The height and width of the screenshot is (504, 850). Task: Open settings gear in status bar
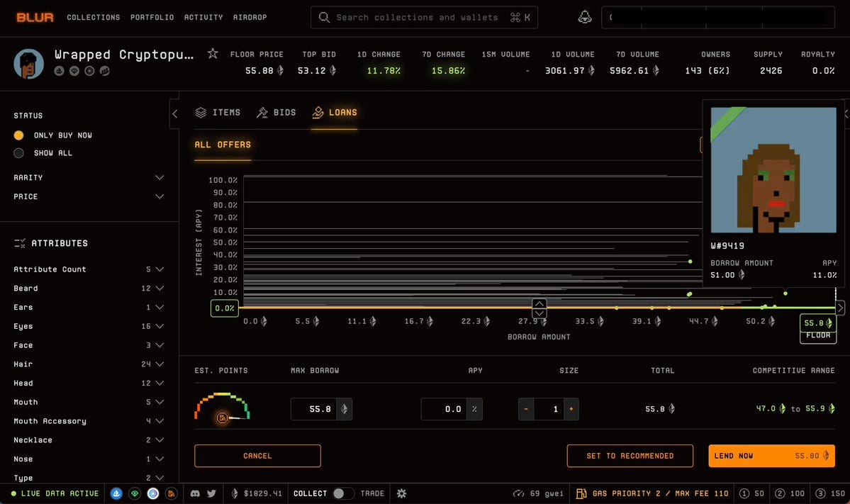coord(401,493)
